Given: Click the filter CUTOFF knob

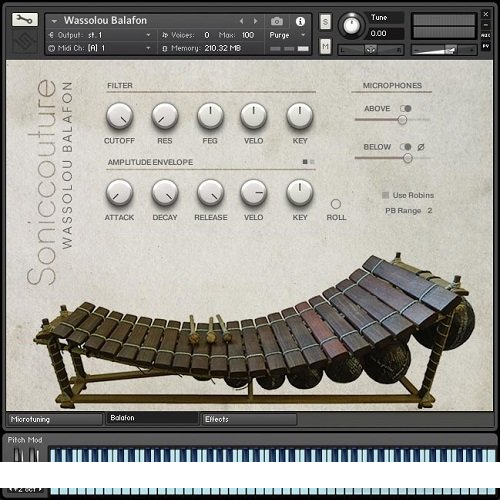Looking at the screenshot, I should click(x=119, y=116).
